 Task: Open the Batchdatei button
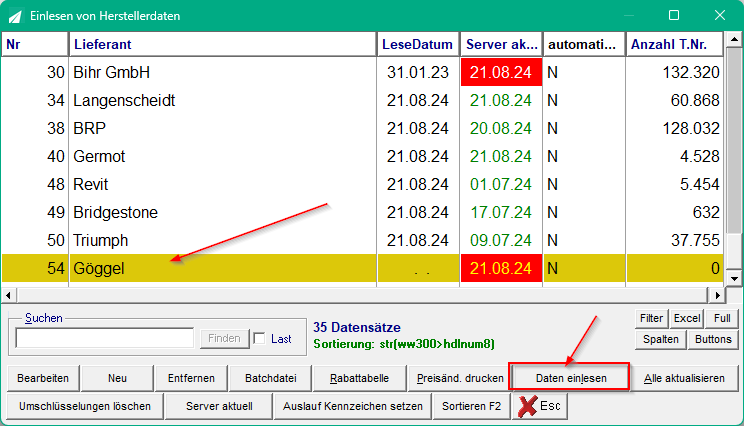click(x=270, y=378)
